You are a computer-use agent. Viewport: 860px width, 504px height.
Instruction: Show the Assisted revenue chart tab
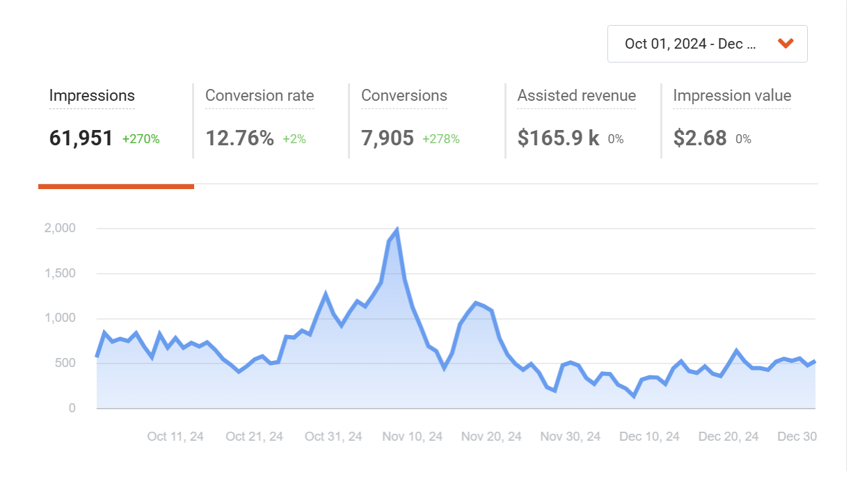coord(576,96)
